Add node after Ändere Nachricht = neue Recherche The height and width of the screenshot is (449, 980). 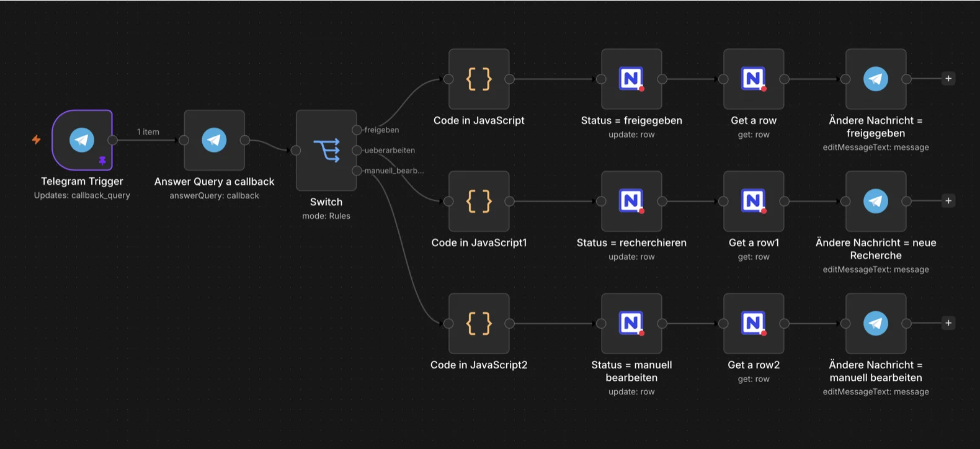pos(948,201)
